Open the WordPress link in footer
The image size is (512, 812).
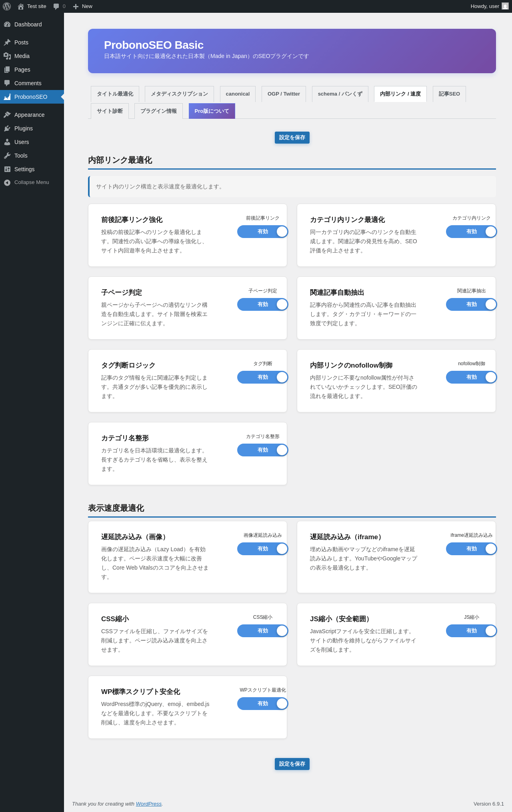149,804
